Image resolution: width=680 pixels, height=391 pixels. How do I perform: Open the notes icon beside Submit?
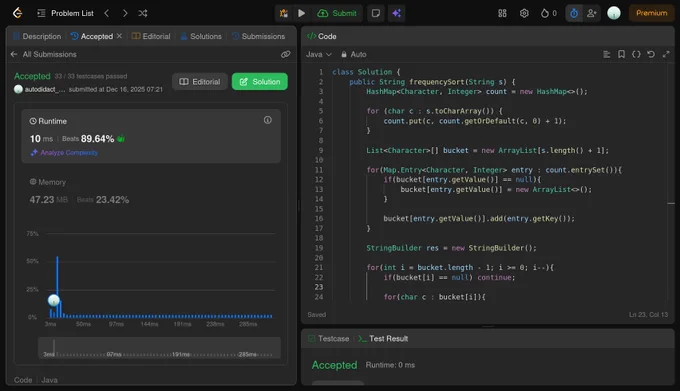(x=376, y=13)
